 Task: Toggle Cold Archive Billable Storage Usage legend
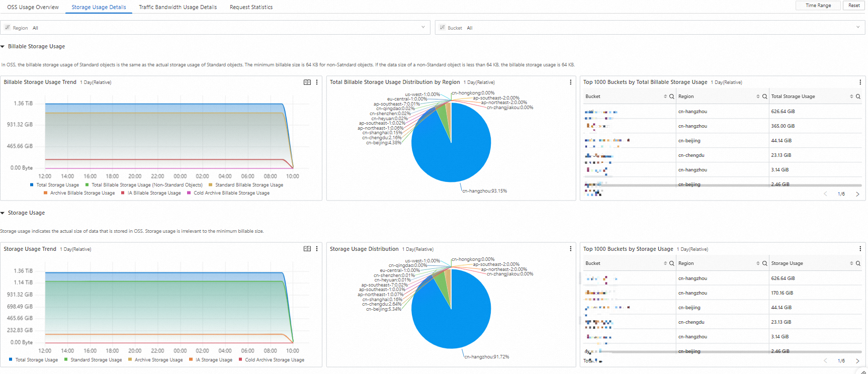[228, 193]
